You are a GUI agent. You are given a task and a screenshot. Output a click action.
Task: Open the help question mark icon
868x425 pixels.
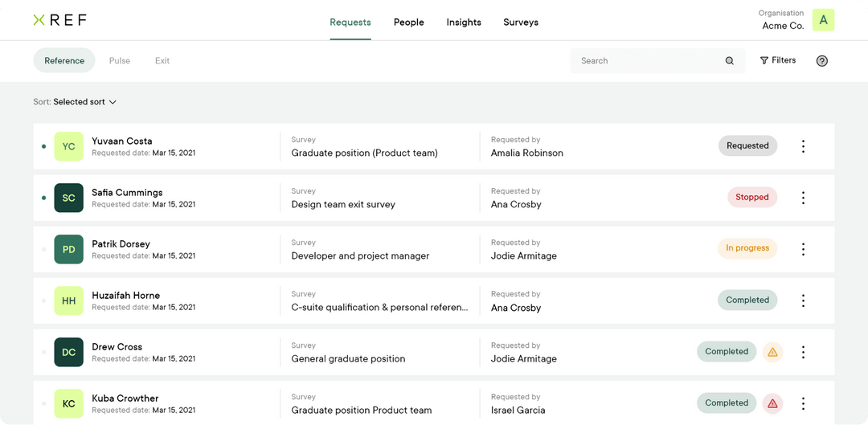(x=822, y=61)
